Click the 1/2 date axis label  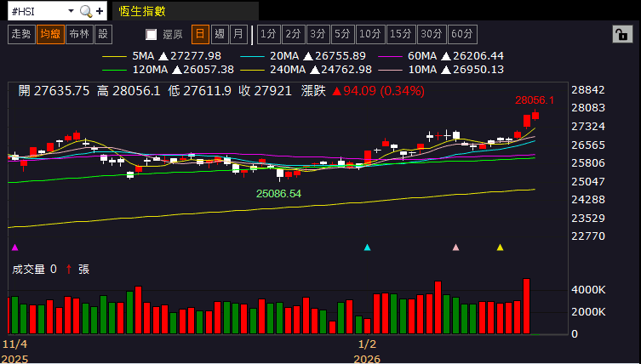click(367, 344)
